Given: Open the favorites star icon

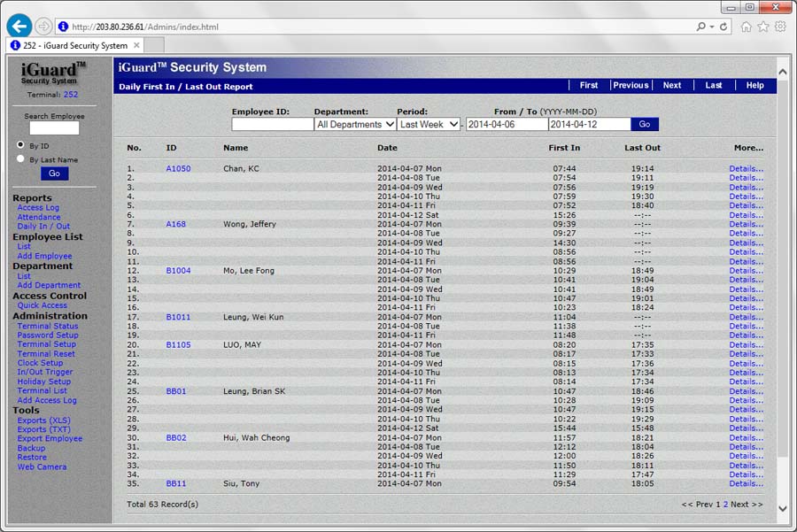Looking at the screenshot, I should (x=763, y=27).
